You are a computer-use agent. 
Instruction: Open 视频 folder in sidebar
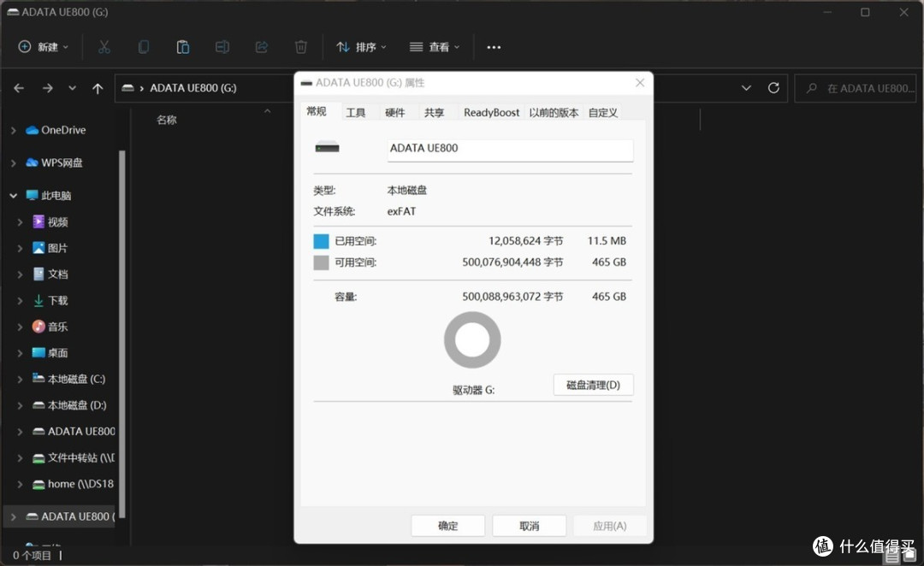coord(57,222)
